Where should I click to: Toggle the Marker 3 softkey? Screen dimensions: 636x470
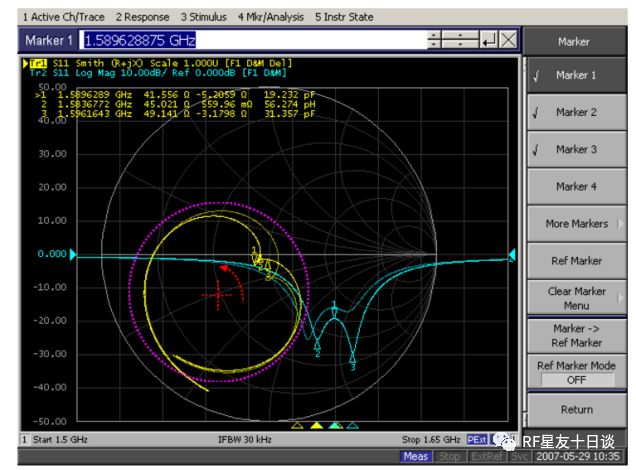tap(576, 150)
